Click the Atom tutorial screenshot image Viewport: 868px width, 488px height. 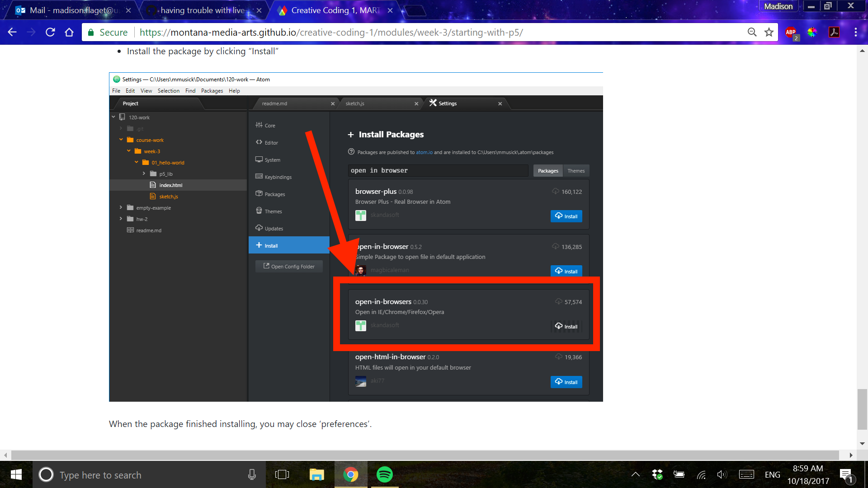(356, 237)
